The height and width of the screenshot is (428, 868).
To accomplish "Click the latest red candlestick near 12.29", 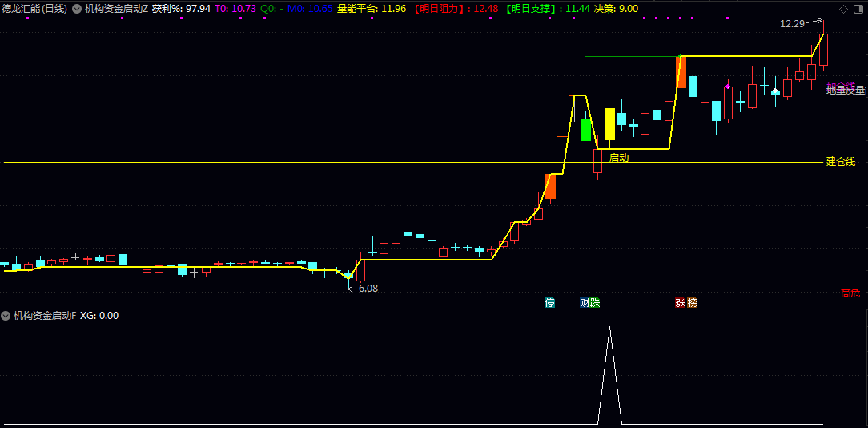I will [823, 50].
